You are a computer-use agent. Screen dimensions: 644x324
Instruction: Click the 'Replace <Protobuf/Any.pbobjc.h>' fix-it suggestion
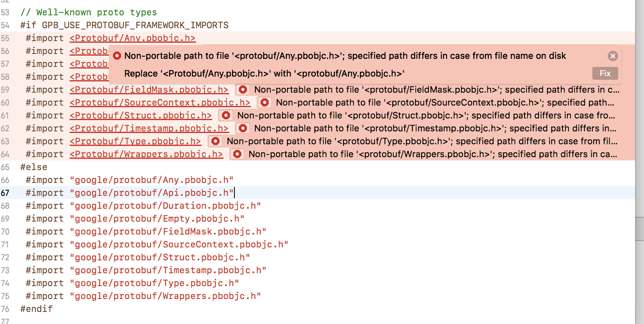coord(264,73)
